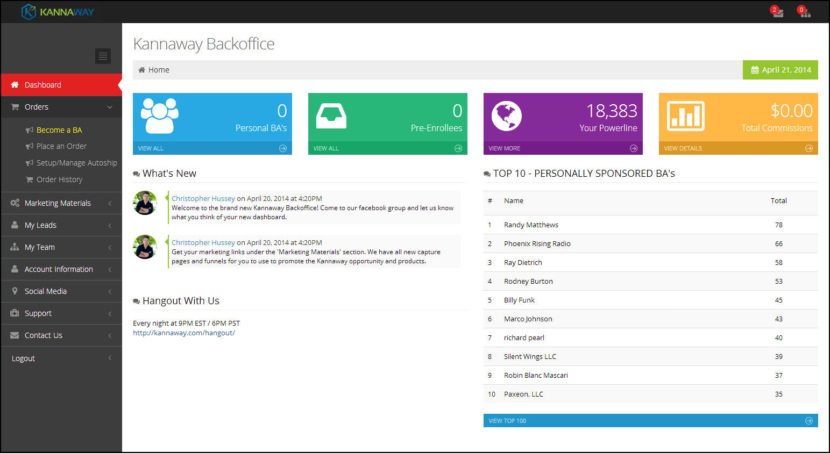The width and height of the screenshot is (830, 453).
Task: Click View Details under Total Commissions
Action: [737, 148]
